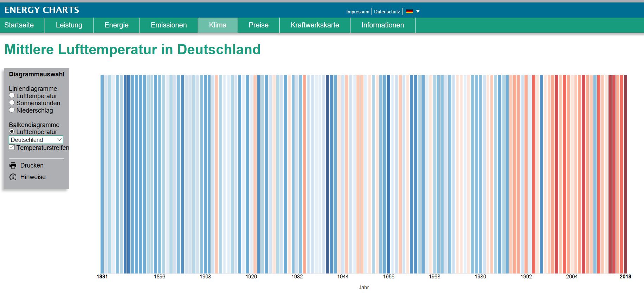
Task: Click the x-axis label 1896
Action: (x=160, y=277)
